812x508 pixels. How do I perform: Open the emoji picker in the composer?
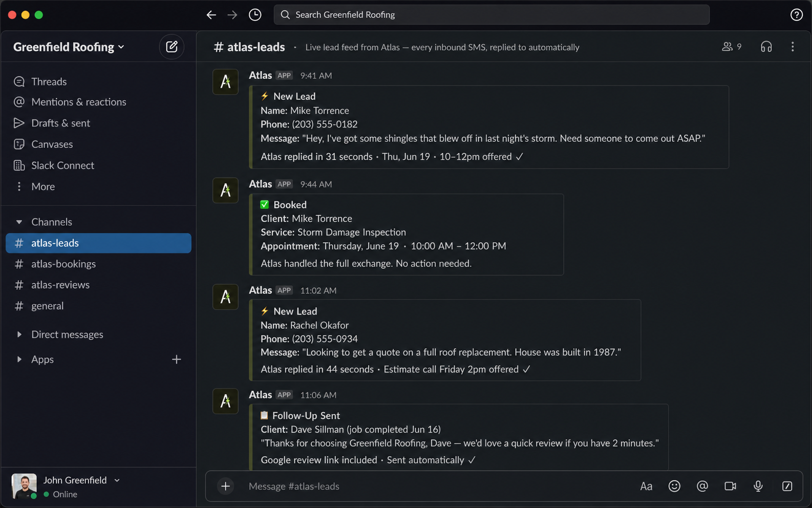click(674, 486)
